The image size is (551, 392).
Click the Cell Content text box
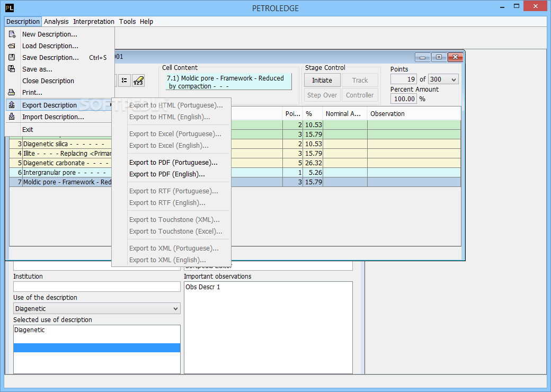(x=228, y=82)
